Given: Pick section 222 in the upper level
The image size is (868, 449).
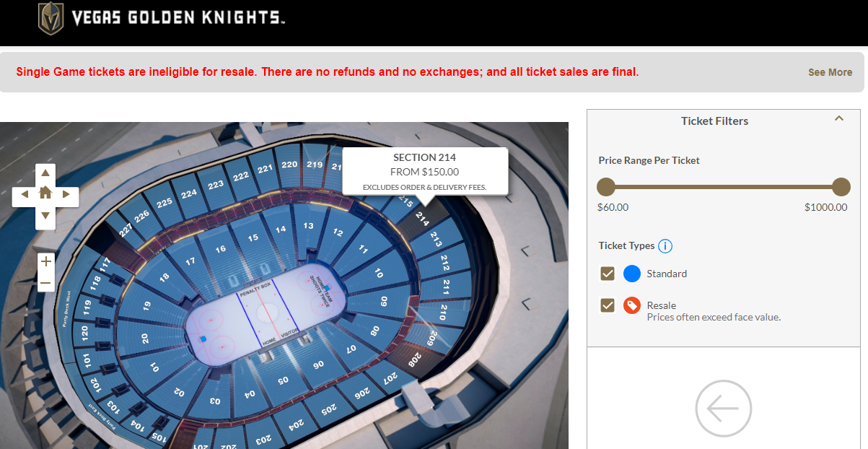Looking at the screenshot, I should pos(241,176).
